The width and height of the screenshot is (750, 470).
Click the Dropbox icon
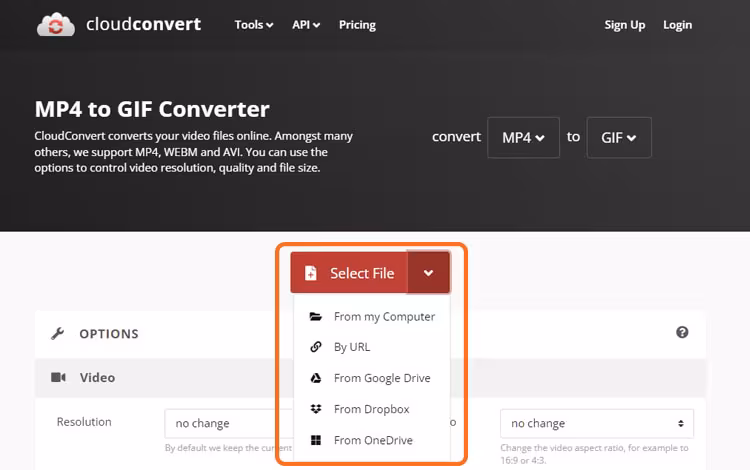click(316, 409)
